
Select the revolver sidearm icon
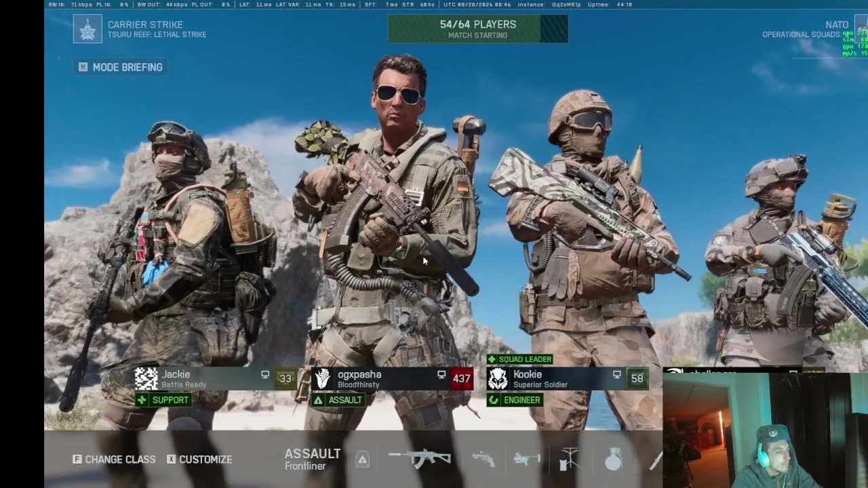pyautogui.click(x=484, y=460)
